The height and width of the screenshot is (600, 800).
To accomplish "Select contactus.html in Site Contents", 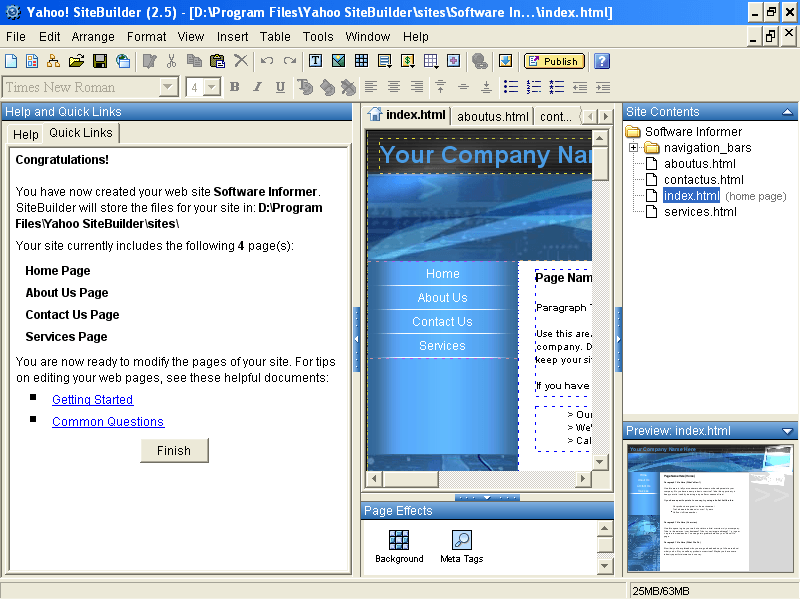I will (x=704, y=180).
